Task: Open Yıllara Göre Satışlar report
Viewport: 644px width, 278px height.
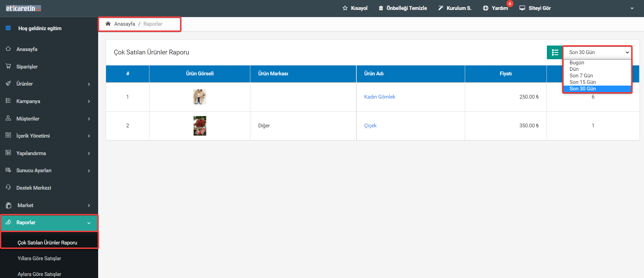Action: tap(39, 258)
